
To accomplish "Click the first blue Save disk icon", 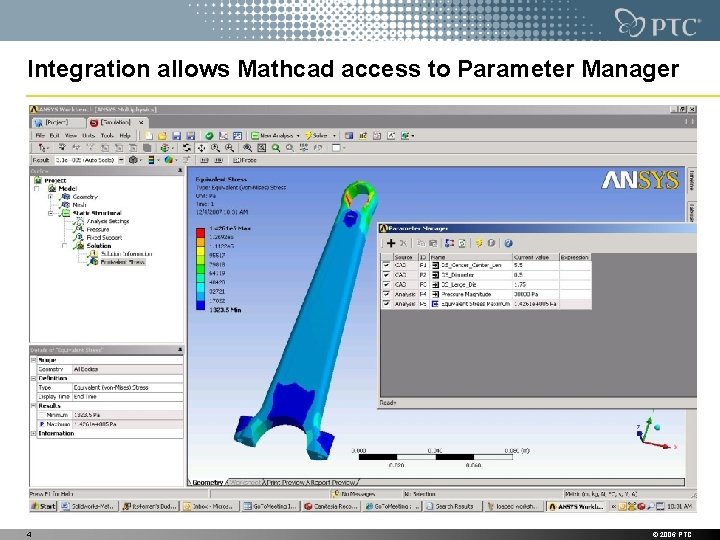I will [x=176, y=135].
